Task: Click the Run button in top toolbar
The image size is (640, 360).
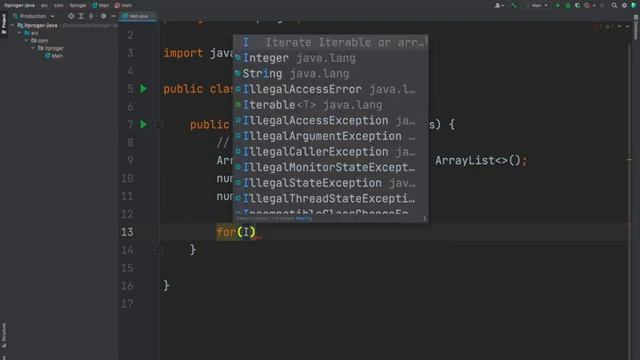Action: point(558,5)
